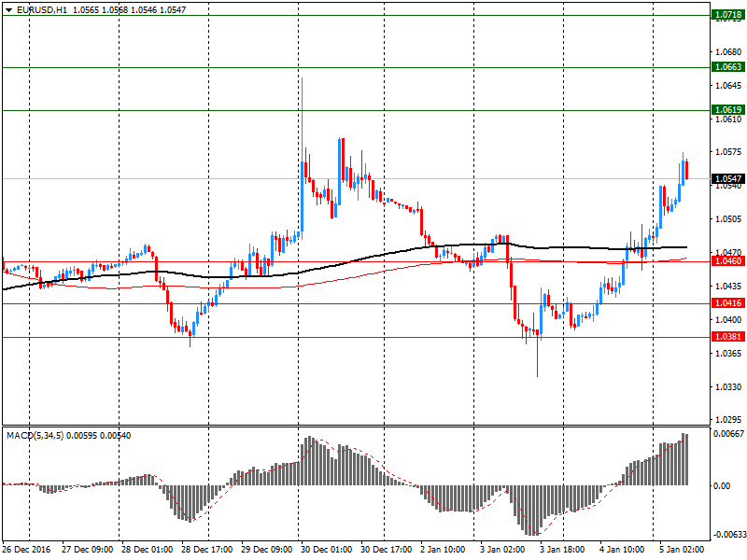The width and height of the screenshot is (747, 560).
Task: Select the 3 Jan 18:00 time axis label
Action: click(x=562, y=550)
